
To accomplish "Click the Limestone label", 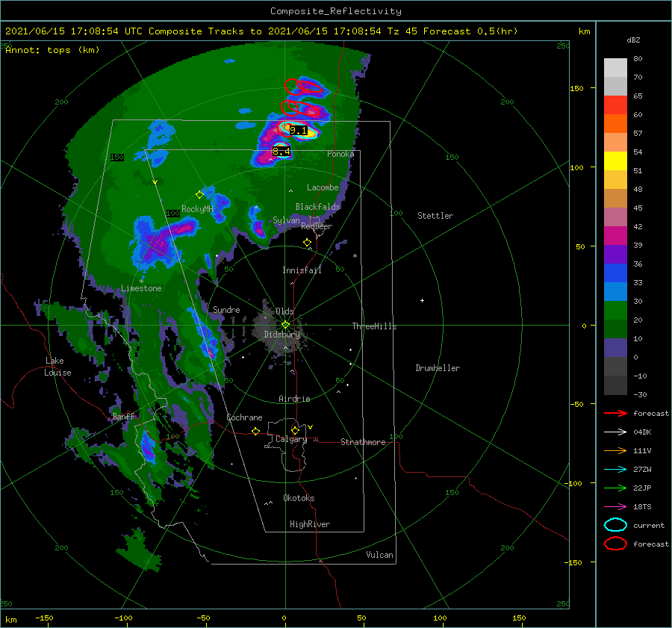I will (141, 288).
